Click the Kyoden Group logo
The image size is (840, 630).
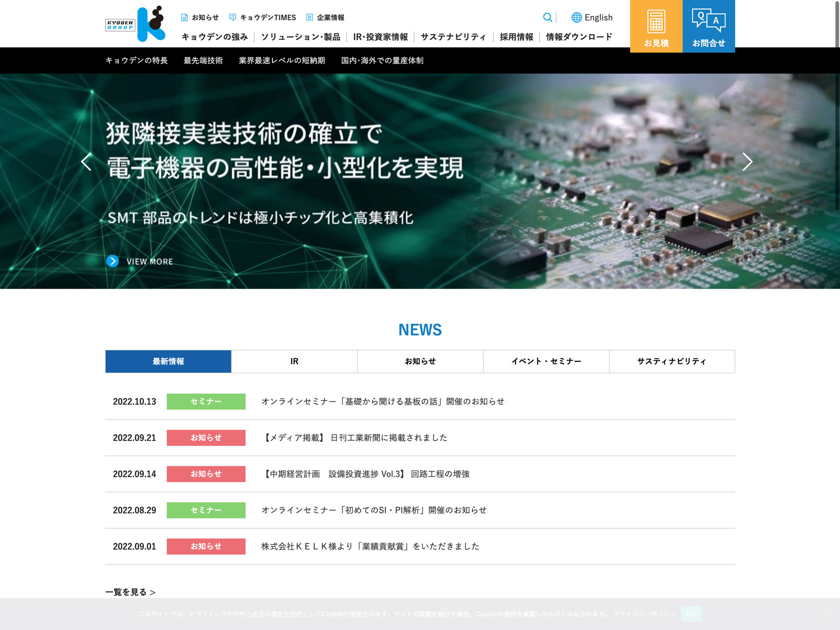(135, 24)
